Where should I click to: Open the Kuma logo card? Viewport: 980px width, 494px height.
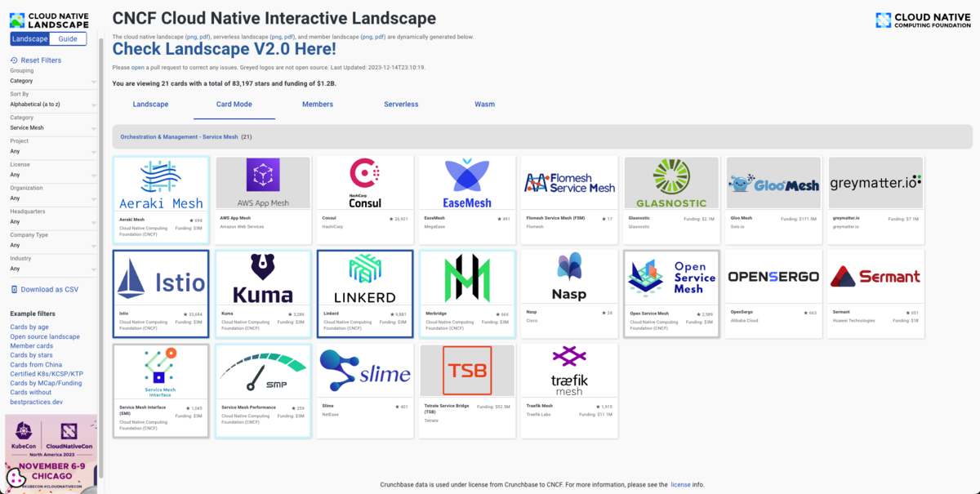tap(263, 294)
